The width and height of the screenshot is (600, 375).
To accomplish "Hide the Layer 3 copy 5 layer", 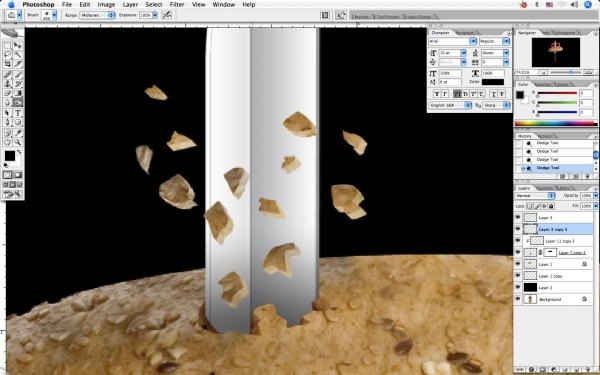I will [518, 229].
